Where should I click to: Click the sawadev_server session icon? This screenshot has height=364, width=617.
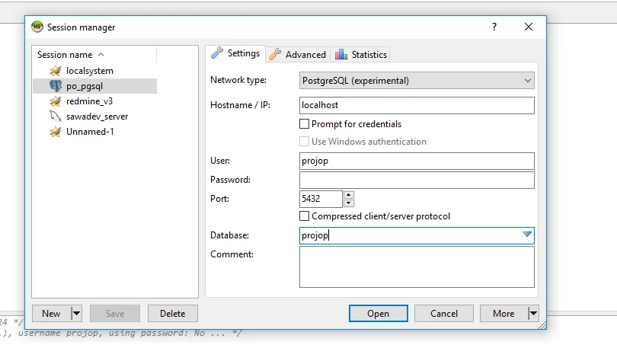click(x=56, y=117)
